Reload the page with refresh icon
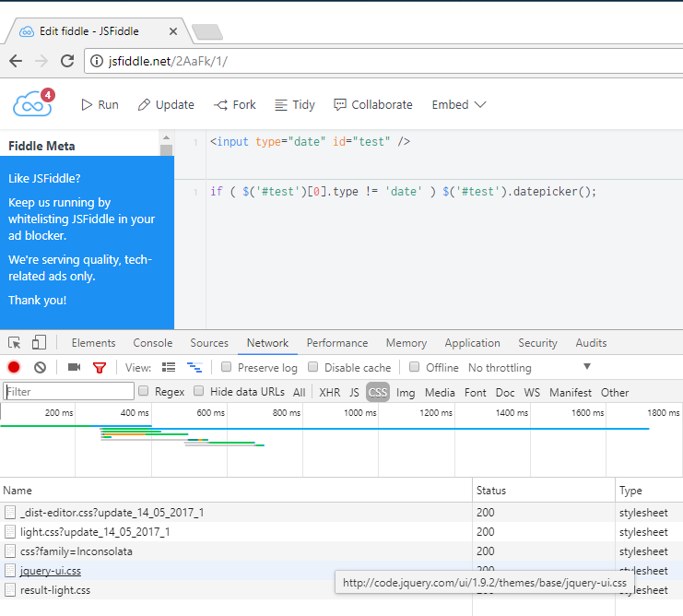 pyautogui.click(x=67, y=61)
